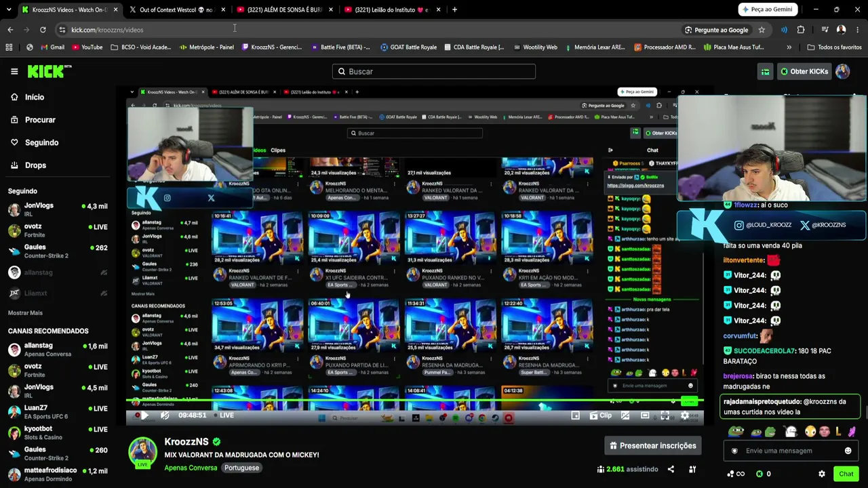Open kyootbot Slots & Casino channel
Viewport: 868px width, 488px height.
58,432
